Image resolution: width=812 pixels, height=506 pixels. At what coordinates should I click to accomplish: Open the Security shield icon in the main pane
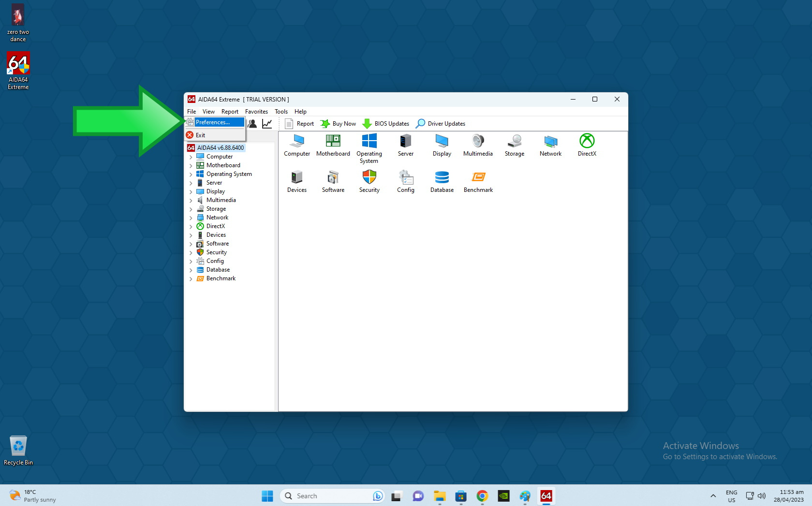(x=369, y=181)
